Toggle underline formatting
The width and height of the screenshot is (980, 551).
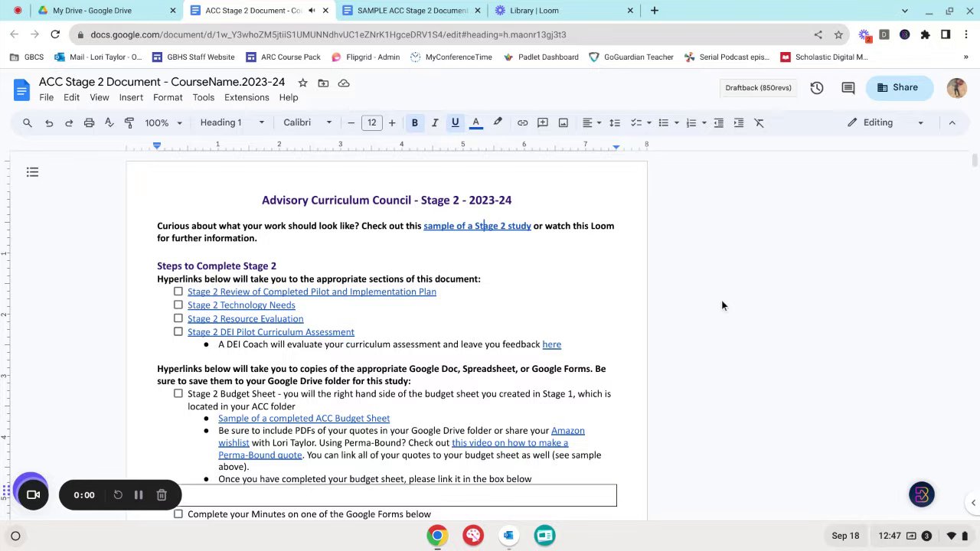455,122
